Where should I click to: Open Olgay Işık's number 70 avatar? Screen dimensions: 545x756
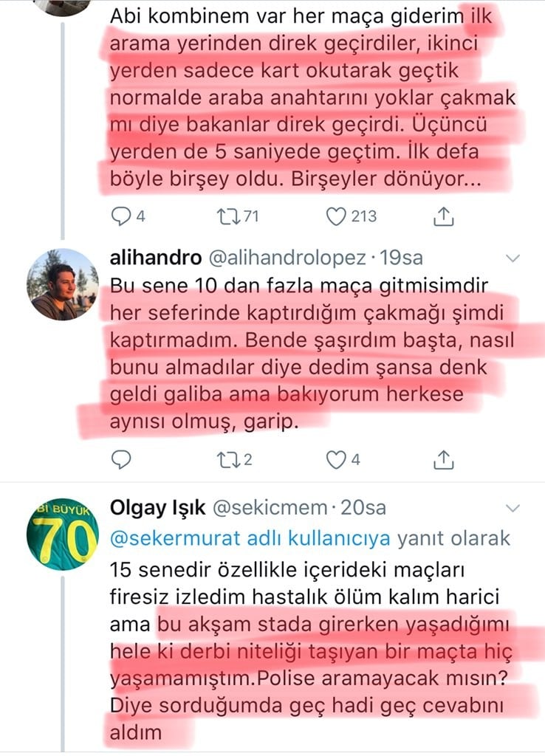click(x=63, y=535)
